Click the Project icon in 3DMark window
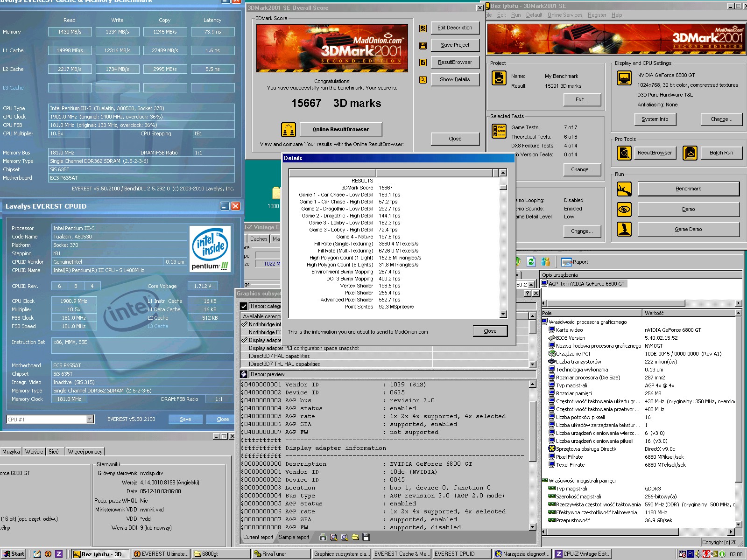 (x=499, y=78)
